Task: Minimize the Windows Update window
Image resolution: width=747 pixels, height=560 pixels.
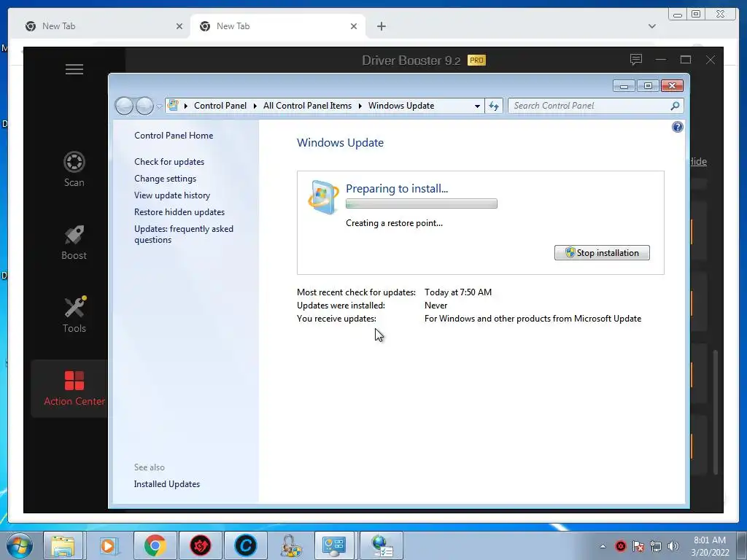Action: point(624,86)
